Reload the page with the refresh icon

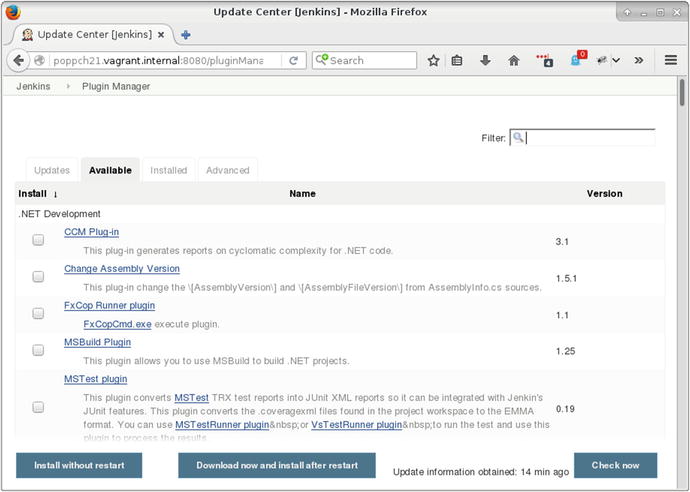coord(294,60)
